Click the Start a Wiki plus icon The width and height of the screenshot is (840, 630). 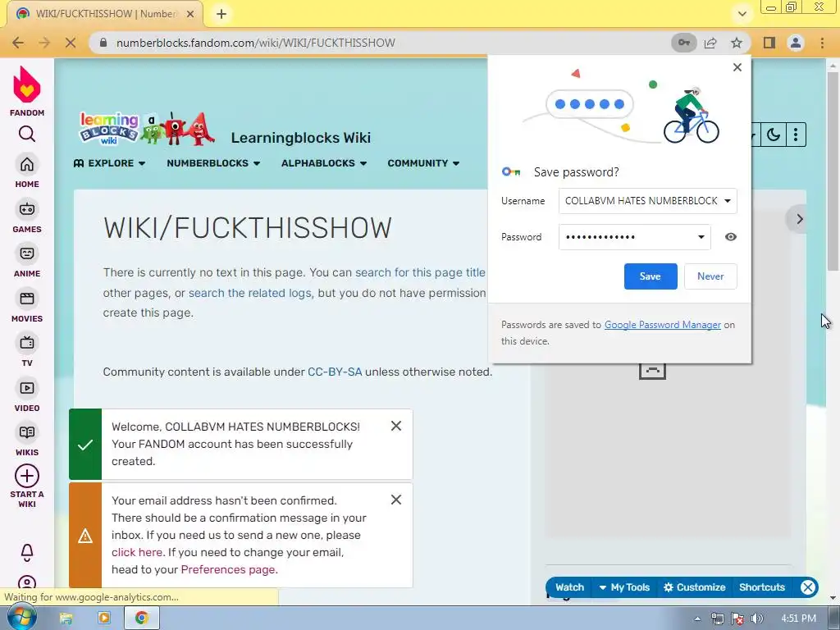[x=27, y=476]
